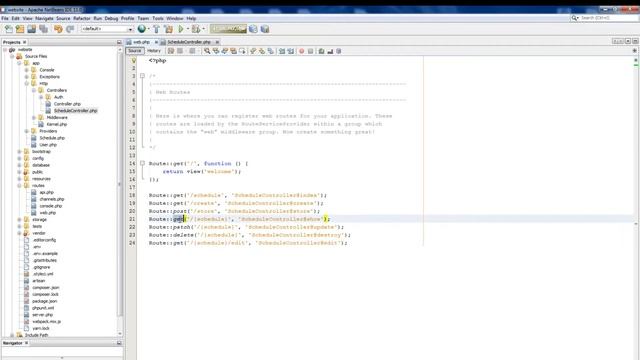The height and width of the screenshot is (360, 640).
Task: Minimize the Navigator panel
Action: click(119, 343)
